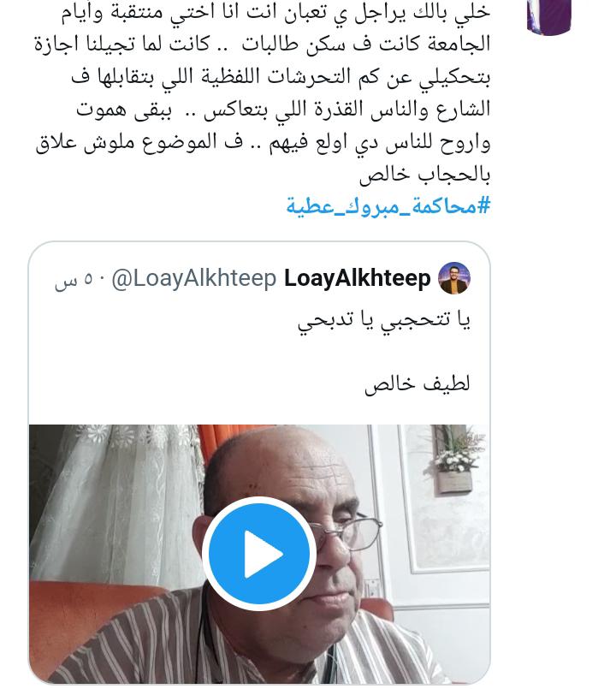Click the quoted line لطيف خالص
Viewport: 616px width, 689px height.
click(x=418, y=384)
